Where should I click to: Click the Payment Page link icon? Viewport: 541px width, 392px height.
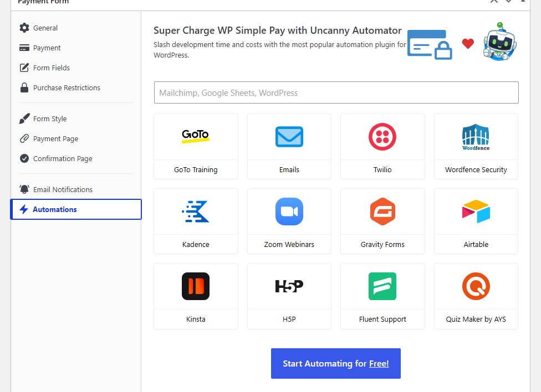(x=24, y=138)
